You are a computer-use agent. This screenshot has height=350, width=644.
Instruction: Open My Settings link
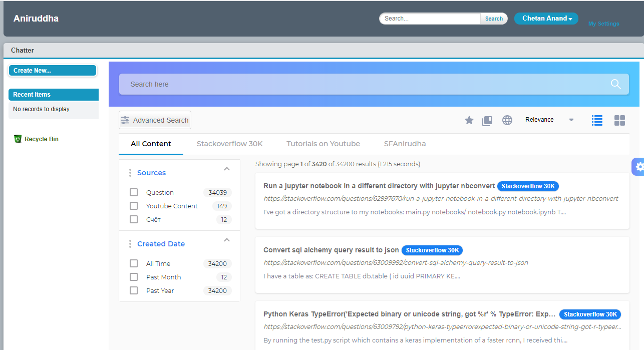pos(603,24)
